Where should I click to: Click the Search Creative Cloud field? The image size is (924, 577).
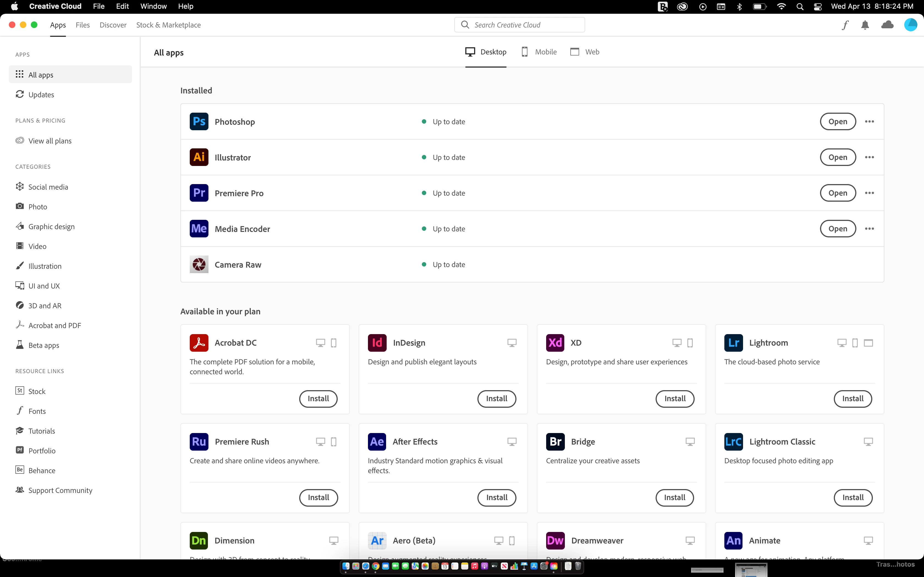tap(519, 25)
